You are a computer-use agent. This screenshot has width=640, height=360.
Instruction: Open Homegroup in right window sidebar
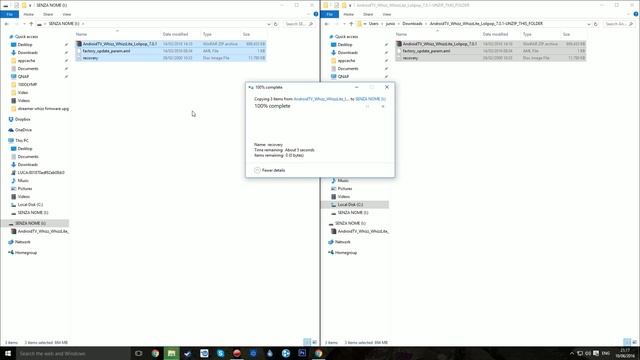[346, 253]
